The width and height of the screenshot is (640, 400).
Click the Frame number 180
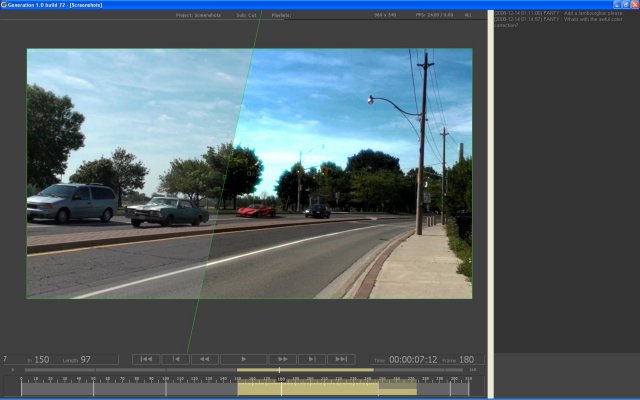coord(467,360)
